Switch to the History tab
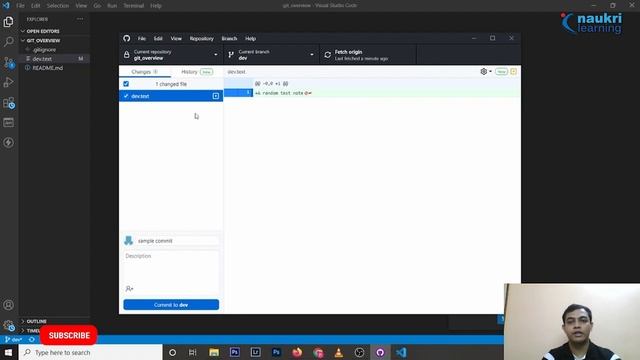 tap(197, 71)
